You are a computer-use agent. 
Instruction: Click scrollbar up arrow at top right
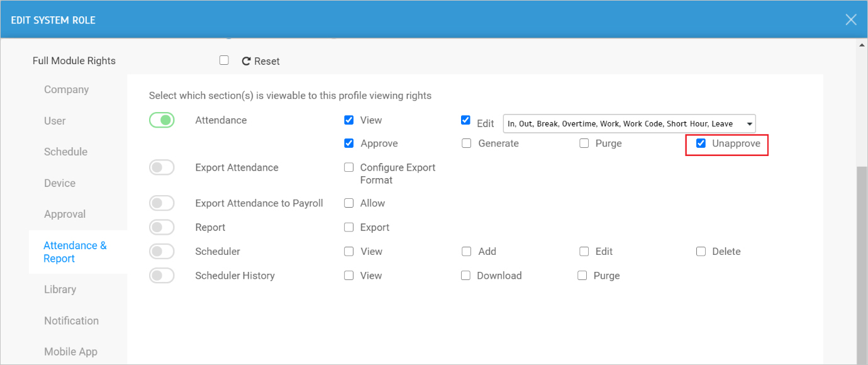(862, 45)
